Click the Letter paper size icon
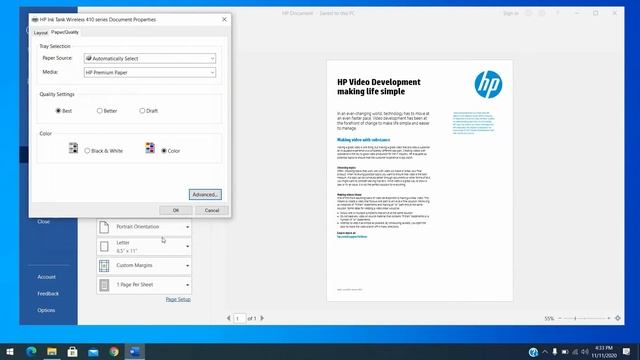This screenshot has width=640, height=360. 104,246
